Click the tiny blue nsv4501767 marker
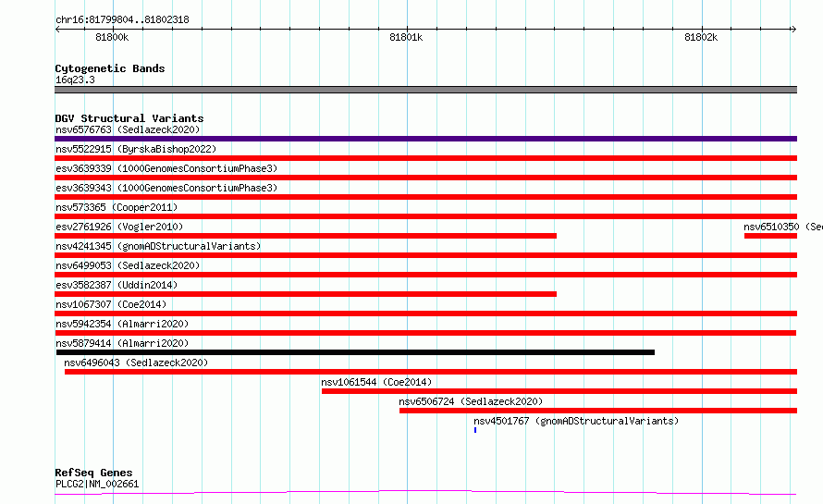823x504 pixels. pyautogui.click(x=475, y=430)
